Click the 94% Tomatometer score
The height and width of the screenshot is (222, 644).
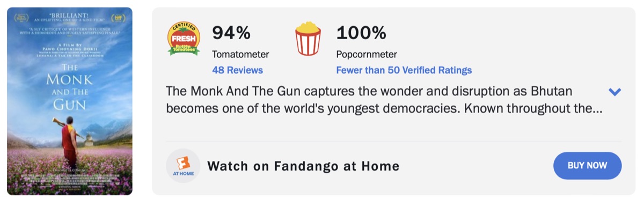231,33
